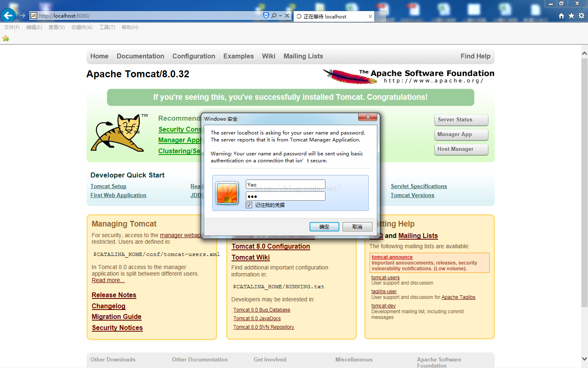Open Servlet Specifications link
The image size is (588, 368).
[419, 186]
